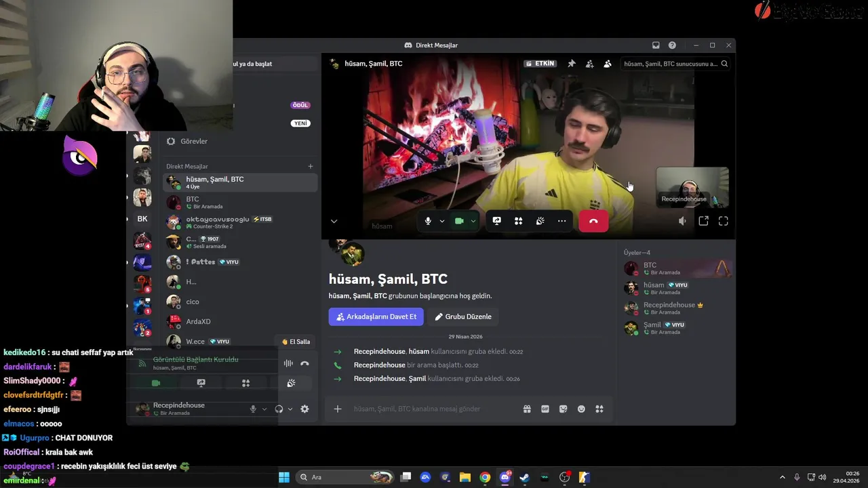Open user settings gear
Image resolution: width=868 pixels, height=488 pixels.
click(x=304, y=409)
